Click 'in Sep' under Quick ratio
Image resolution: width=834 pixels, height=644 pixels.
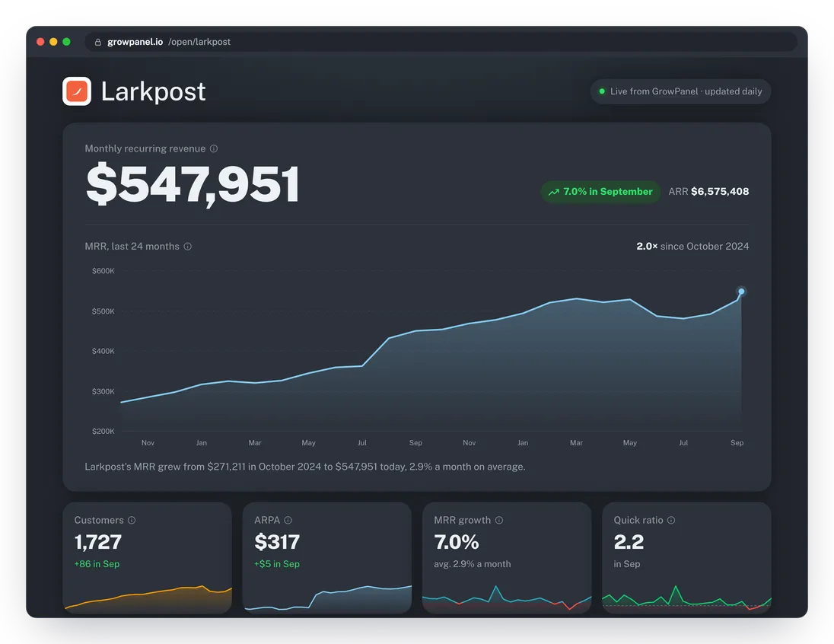click(626, 564)
